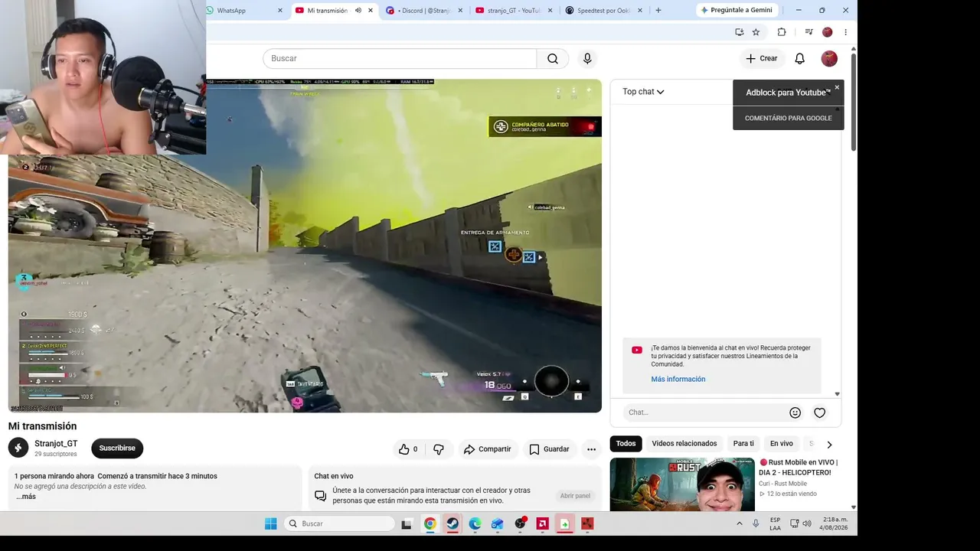Open YouTube notifications bell
The width and height of the screenshot is (980, 551).
[x=799, y=58]
